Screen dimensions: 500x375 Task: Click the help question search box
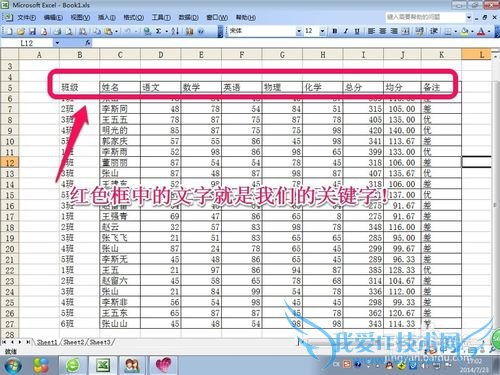click(x=425, y=17)
